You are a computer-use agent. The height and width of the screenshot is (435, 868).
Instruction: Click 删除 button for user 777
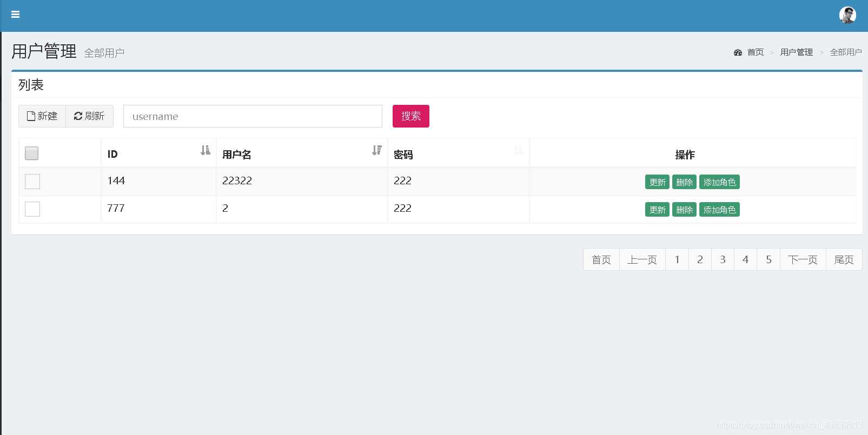[x=684, y=210]
